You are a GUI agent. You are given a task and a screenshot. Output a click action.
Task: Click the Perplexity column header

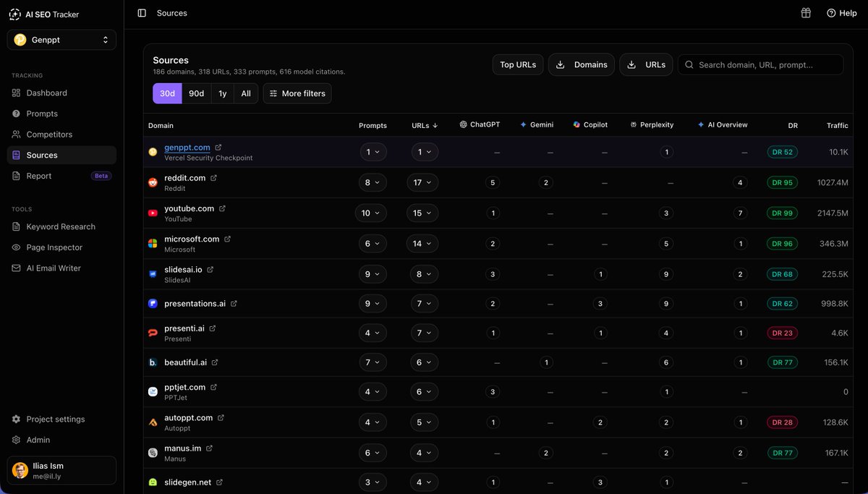coord(652,124)
